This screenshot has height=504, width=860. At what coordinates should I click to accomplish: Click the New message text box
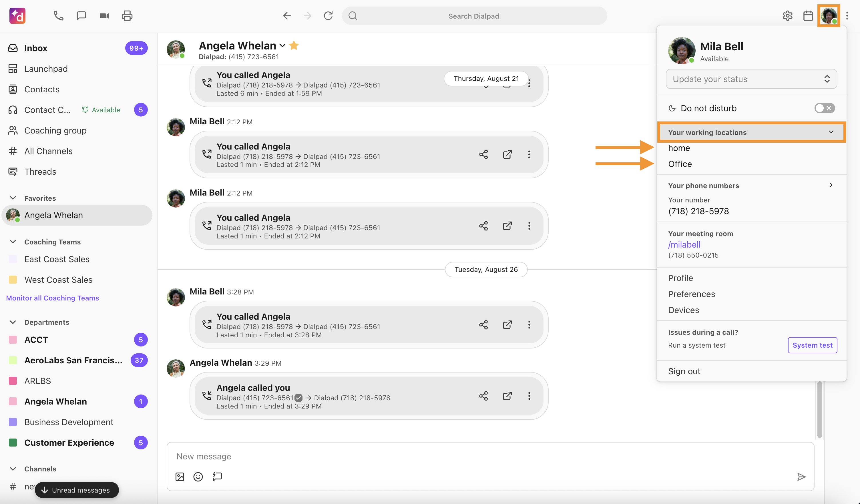(490, 457)
